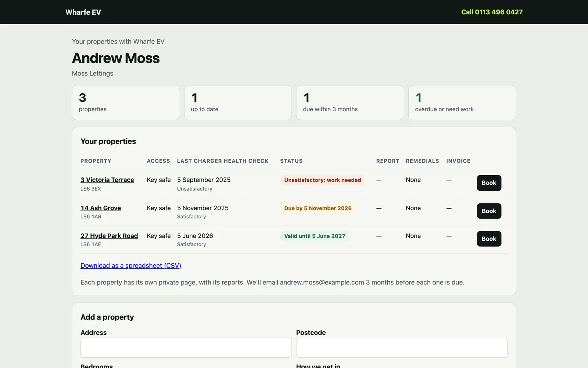Select the 'Add a property' section heading
Image resolution: width=588 pixels, height=368 pixels.
[x=107, y=317]
